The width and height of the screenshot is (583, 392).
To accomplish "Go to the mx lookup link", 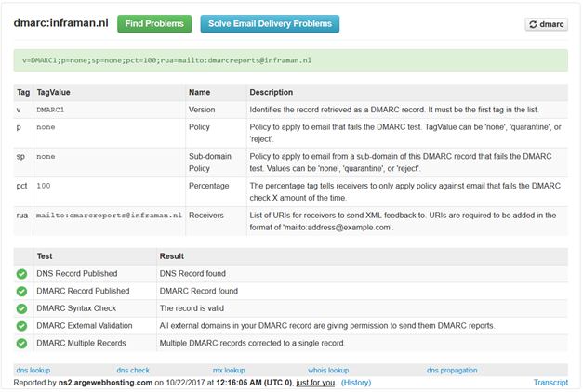I will pos(229,371).
